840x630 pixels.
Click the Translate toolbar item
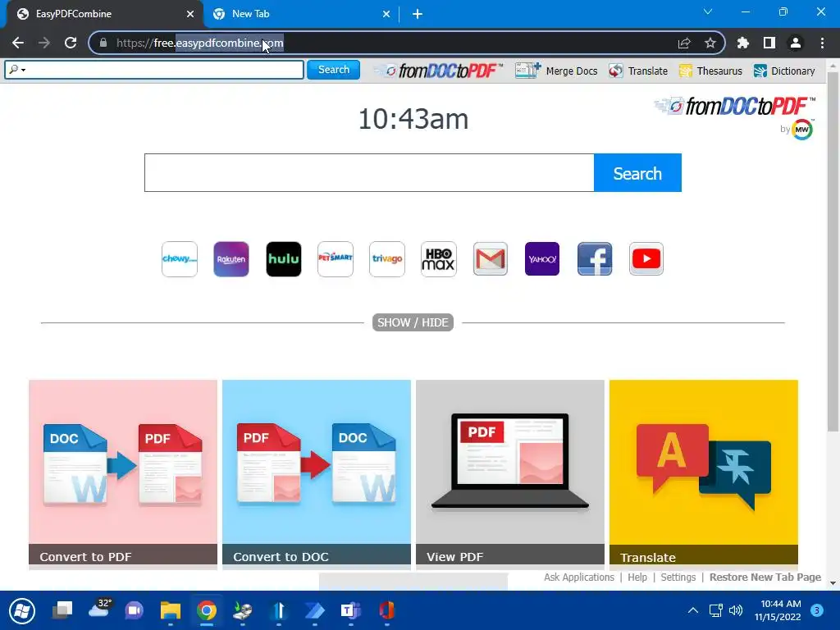click(638, 71)
